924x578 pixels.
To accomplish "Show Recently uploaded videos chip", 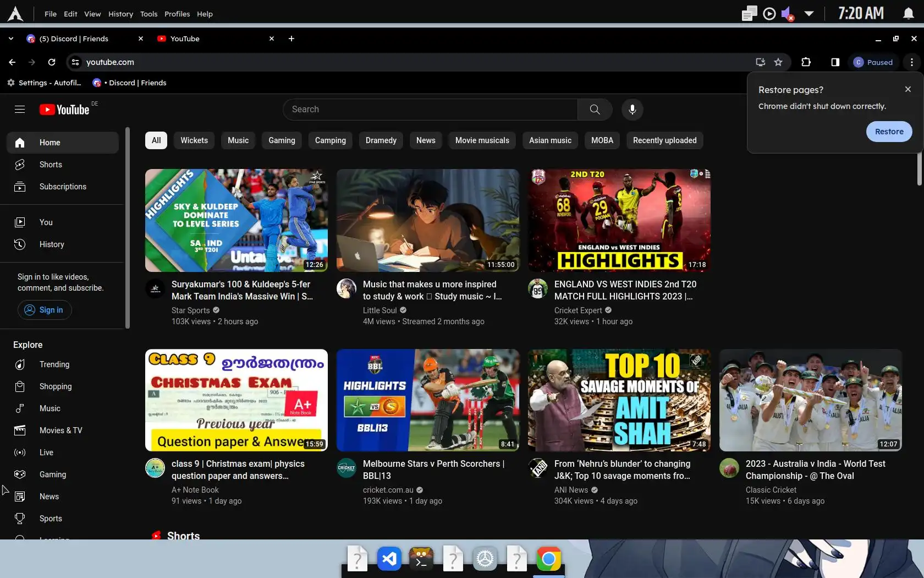I will 664,140.
